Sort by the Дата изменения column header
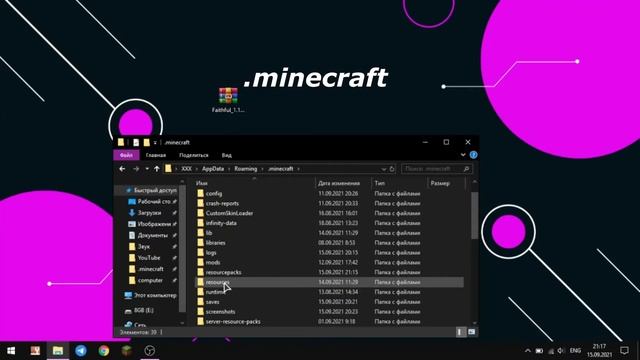 click(339, 183)
